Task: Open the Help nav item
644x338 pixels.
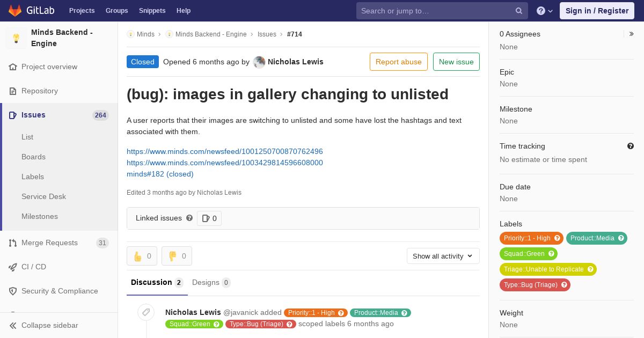Action: click(x=184, y=11)
